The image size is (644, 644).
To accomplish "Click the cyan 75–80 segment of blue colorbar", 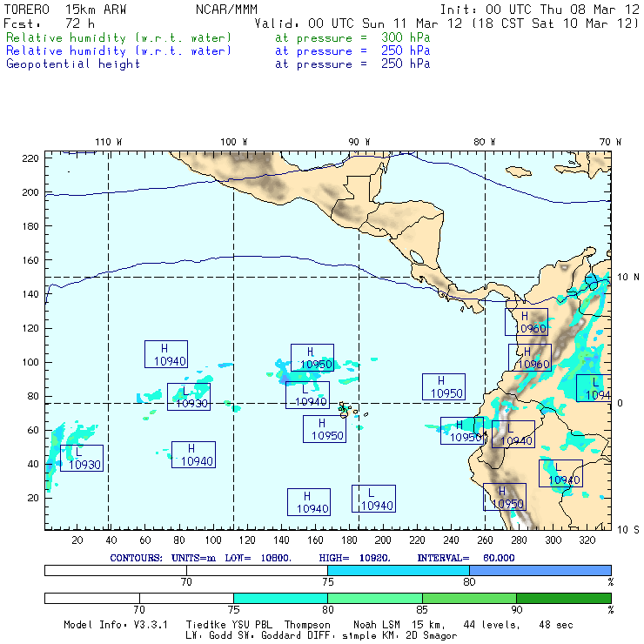I will [399, 571].
